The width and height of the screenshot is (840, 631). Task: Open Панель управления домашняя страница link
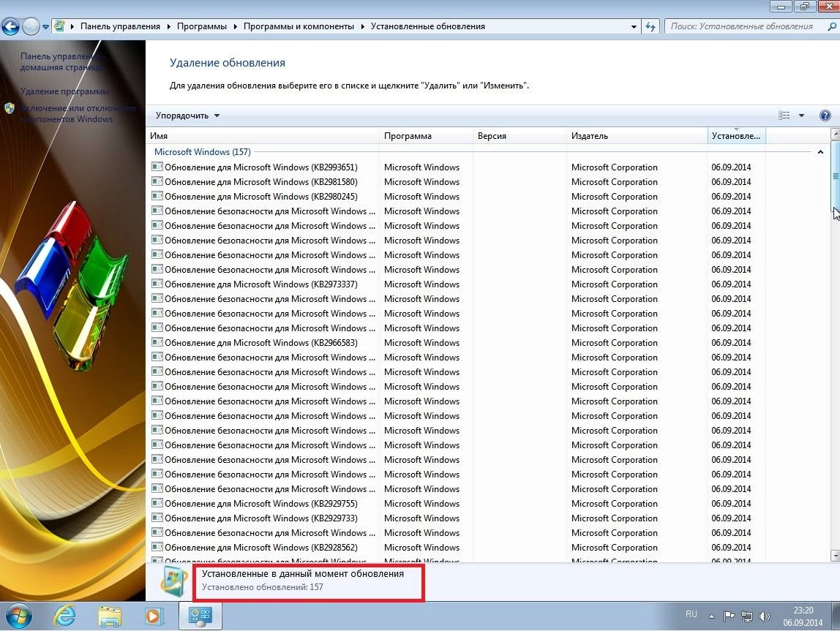(61, 61)
